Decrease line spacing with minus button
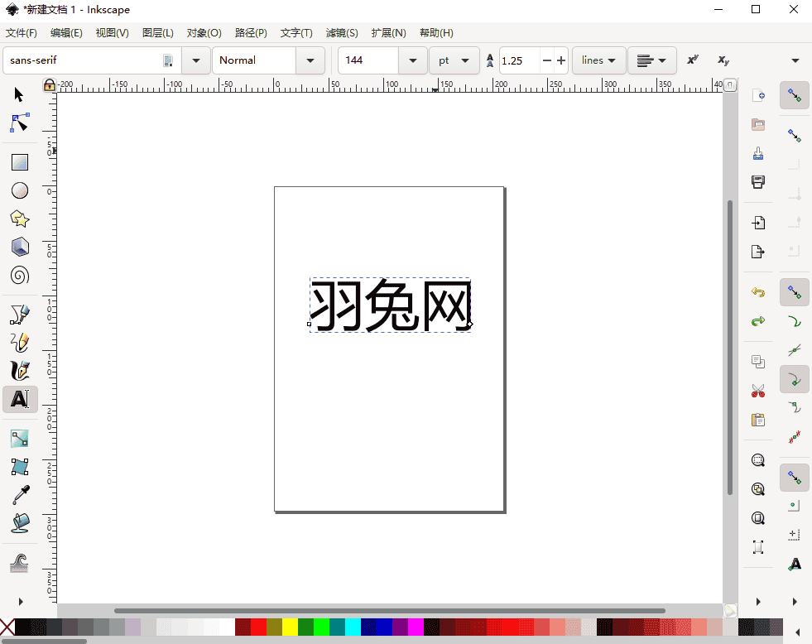Image resolution: width=812 pixels, height=644 pixels. tap(547, 60)
